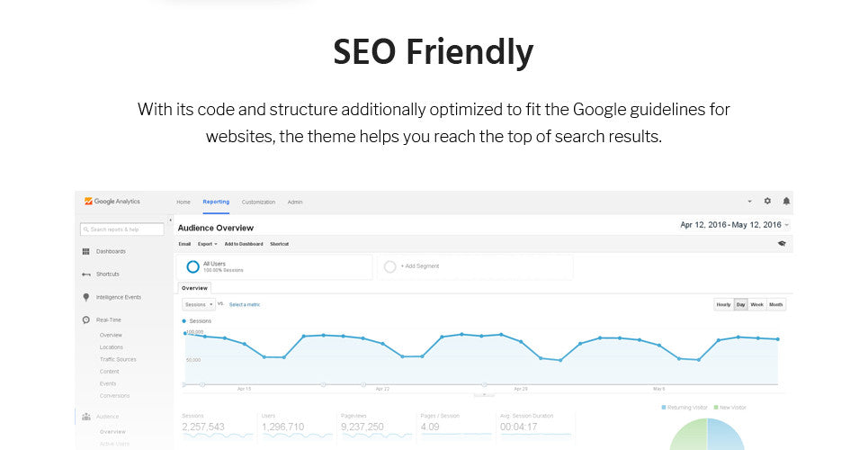
Task: Click the Add to Dashboard button
Action: coord(244,244)
